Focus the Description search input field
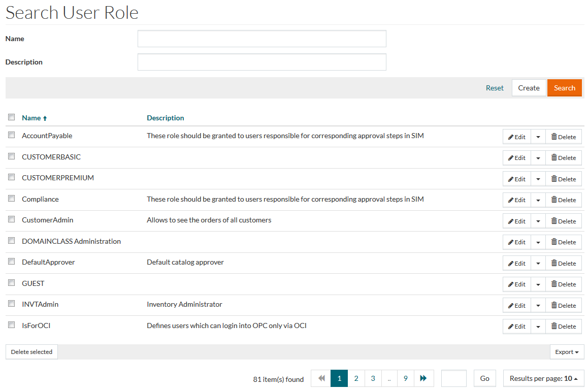The image size is (588, 389). click(262, 62)
